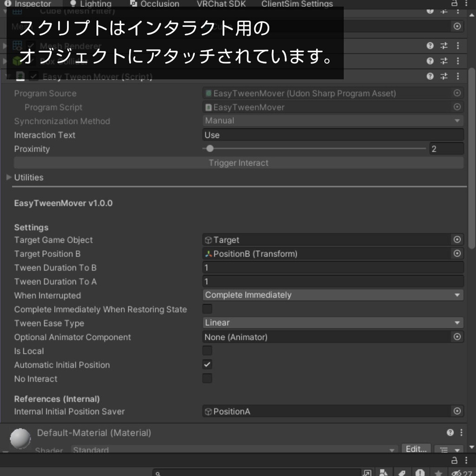The width and height of the screenshot is (476, 476).
Task: Click the Default-Material preview sphere
Action: (20, 438)
